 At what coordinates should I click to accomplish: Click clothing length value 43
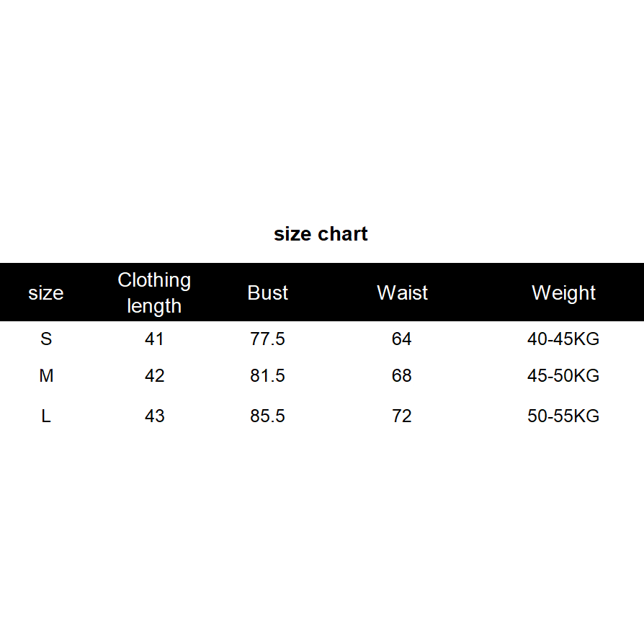click(154, 416)
